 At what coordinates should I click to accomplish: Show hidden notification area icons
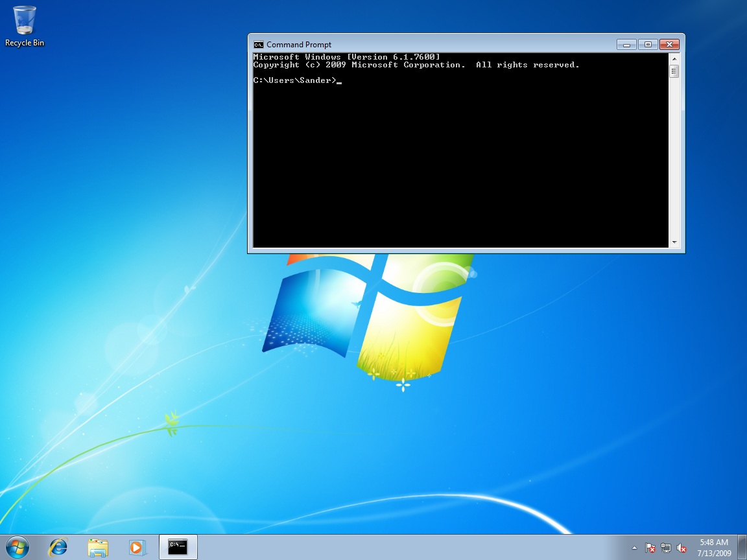634,548
